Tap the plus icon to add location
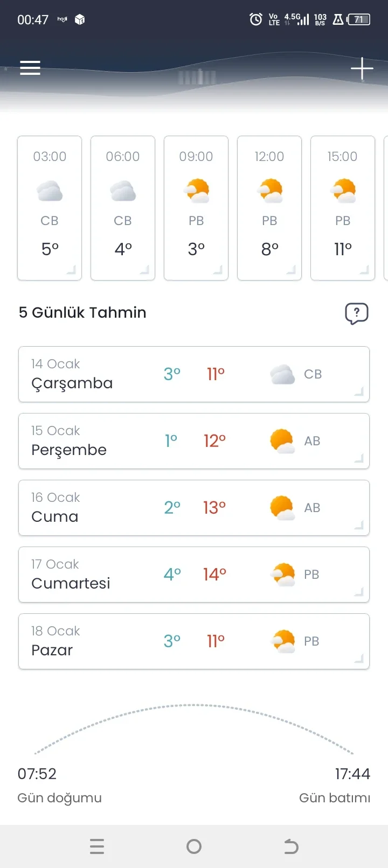388x868 pixels. [x=362, y=68]
